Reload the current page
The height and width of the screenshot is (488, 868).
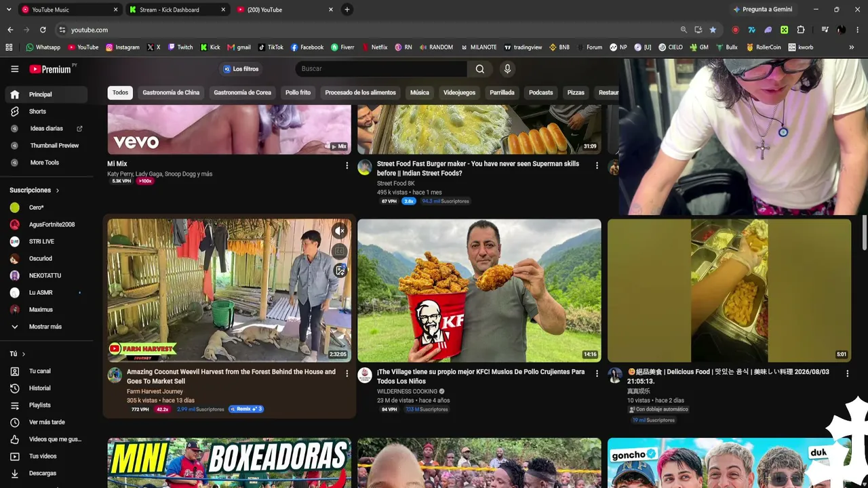click(x=43, y=30)
